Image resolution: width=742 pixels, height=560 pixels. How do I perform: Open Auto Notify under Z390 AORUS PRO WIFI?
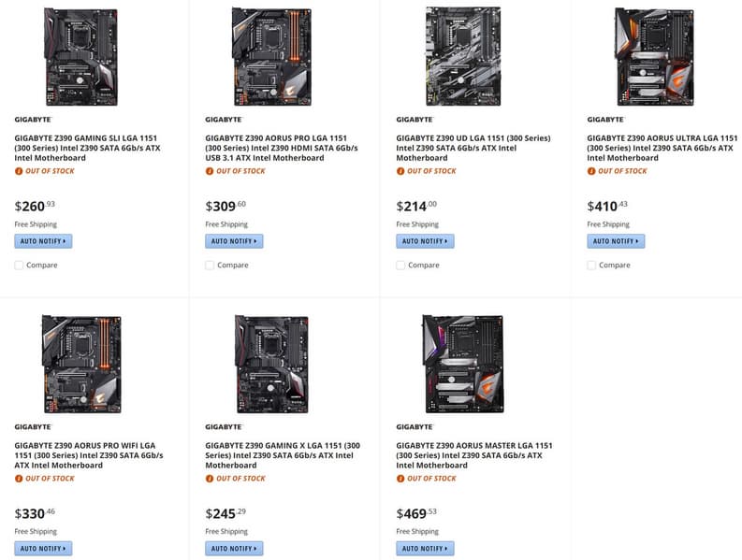coord(43,549)
